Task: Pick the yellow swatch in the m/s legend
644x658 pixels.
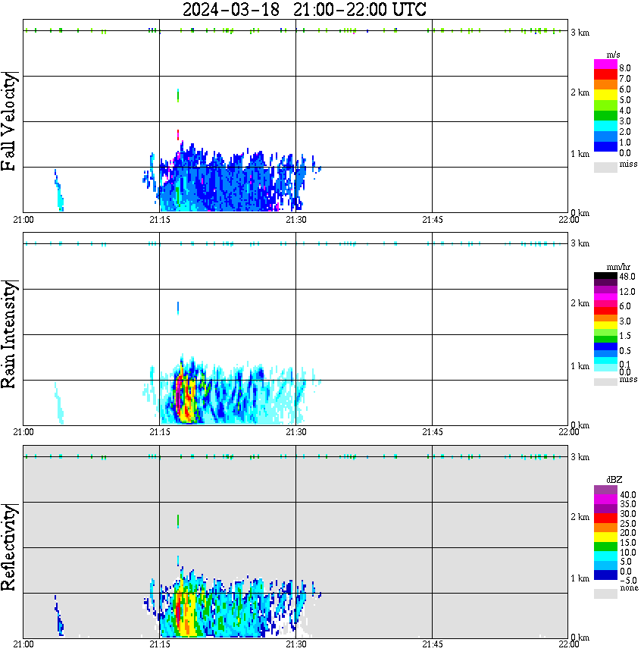Action: tap(605, 96)
